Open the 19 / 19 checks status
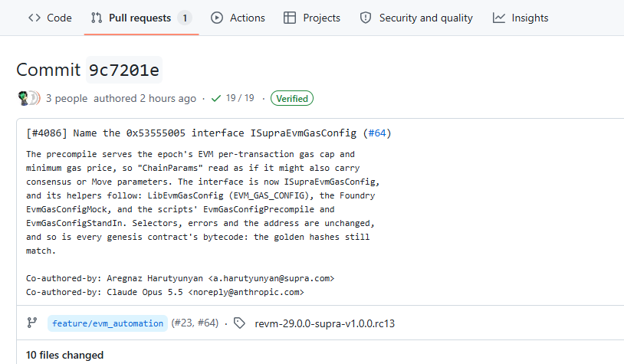 pos(240,98)
